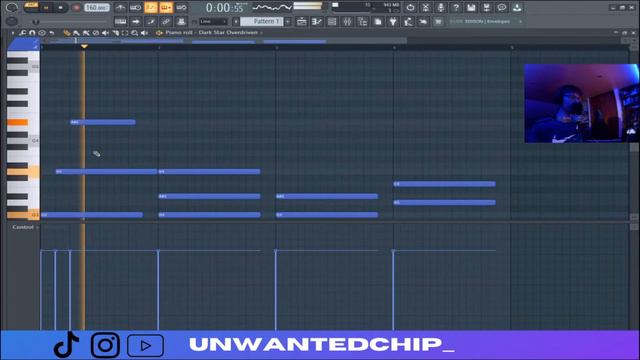Screen dimensions: 640x360
Task: Click the piano roll horizontal scrollbar
Action: pyautogui.click(x=224, y=41)
